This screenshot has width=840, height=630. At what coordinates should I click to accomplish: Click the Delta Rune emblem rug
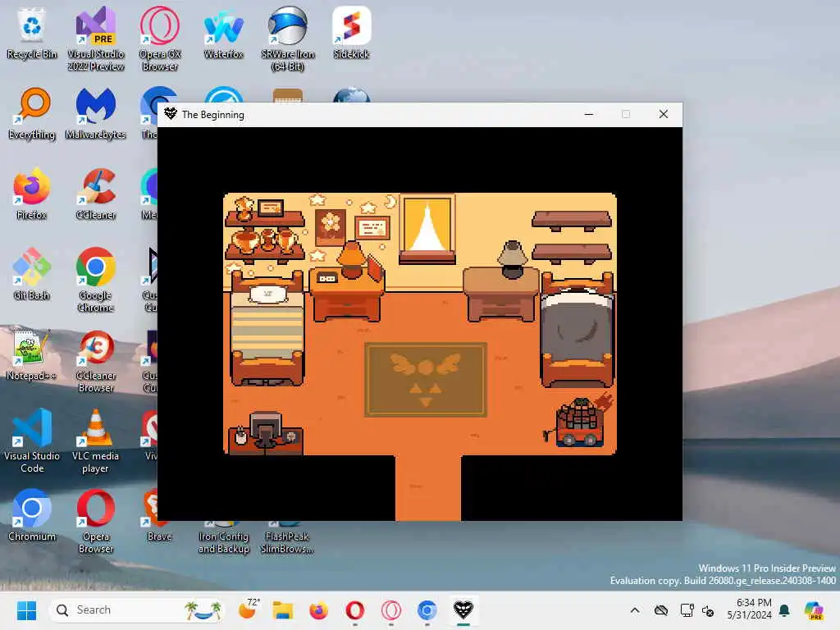(x=426, y=380)
